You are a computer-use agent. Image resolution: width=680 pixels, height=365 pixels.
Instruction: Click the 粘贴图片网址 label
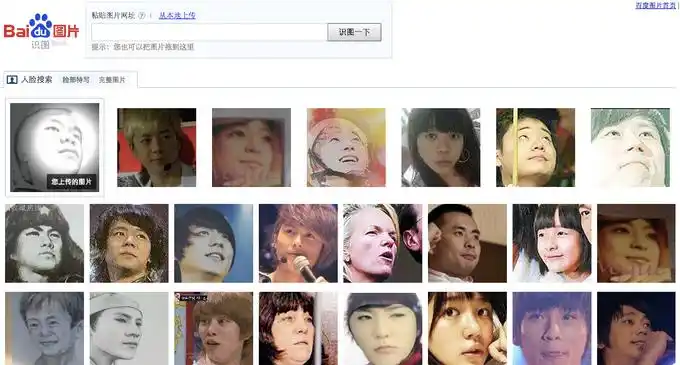click(113, 16)
